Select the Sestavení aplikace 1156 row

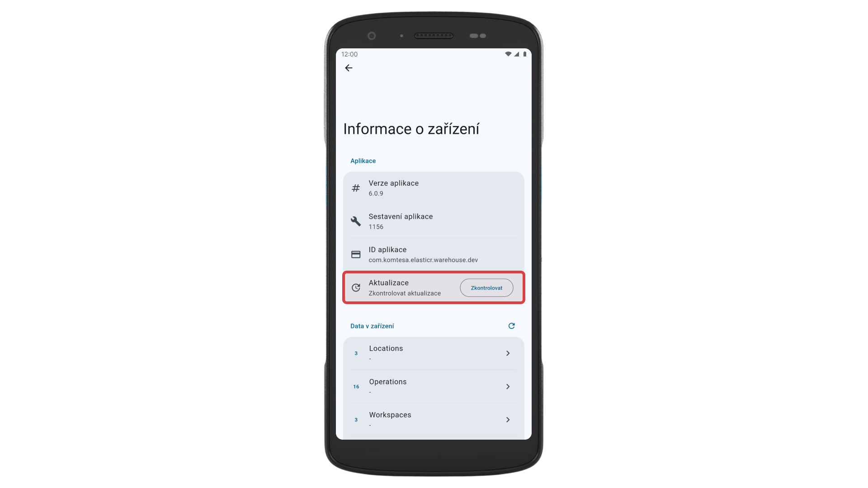point(434,221)
